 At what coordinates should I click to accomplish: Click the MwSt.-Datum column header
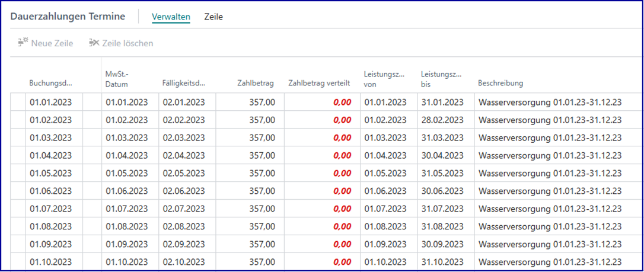tap(119, 79)
